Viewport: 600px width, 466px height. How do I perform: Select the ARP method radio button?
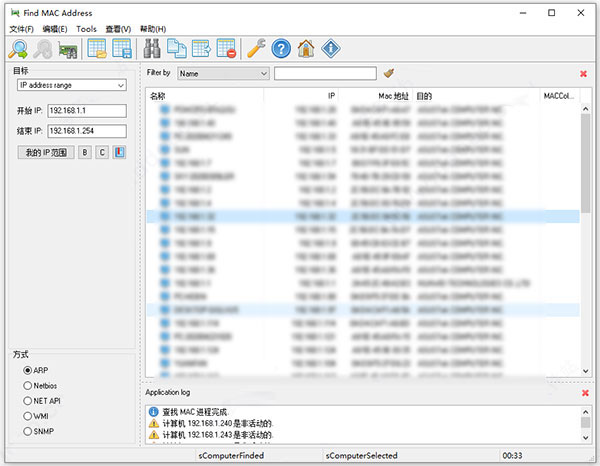pos(28,370)
